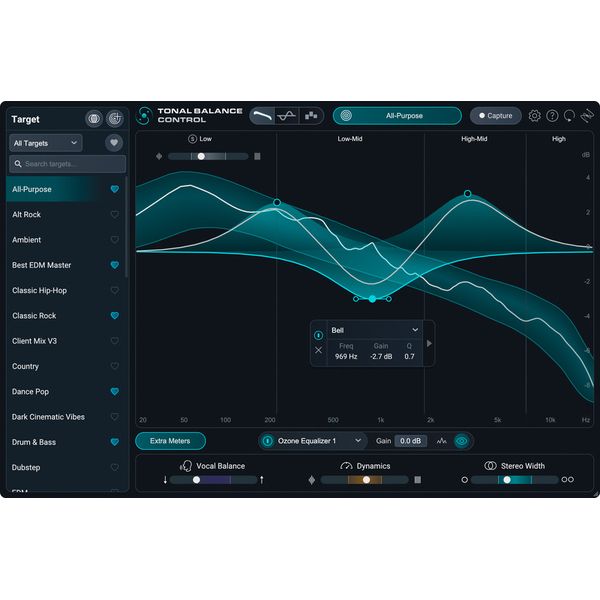Click the target icon in All-Purpose selector
Viewport: 600px width, 600px height.
click(346, 116)
